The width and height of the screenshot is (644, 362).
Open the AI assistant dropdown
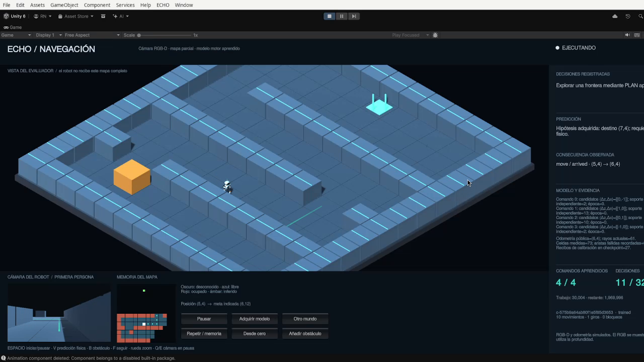[x=121, y=16]
